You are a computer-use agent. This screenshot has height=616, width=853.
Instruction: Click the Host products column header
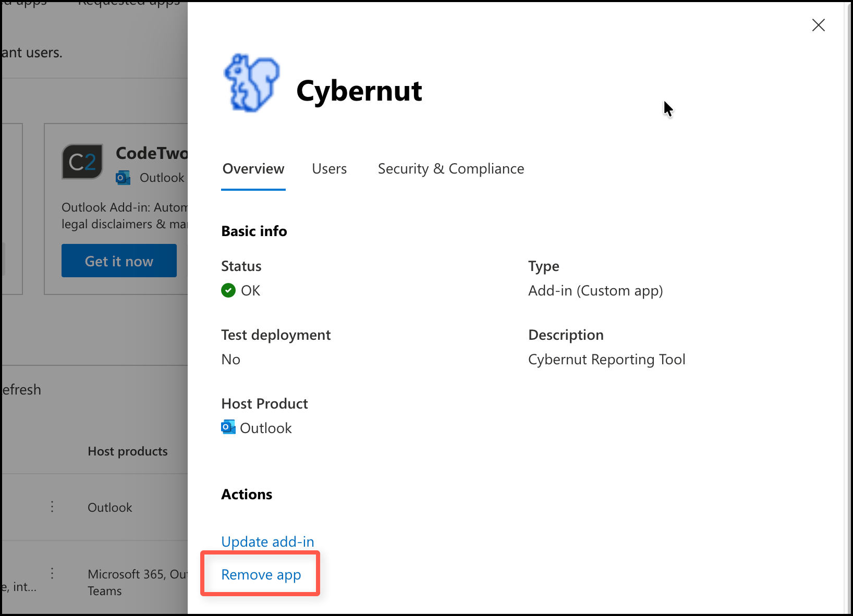click(x=128, y=451)
